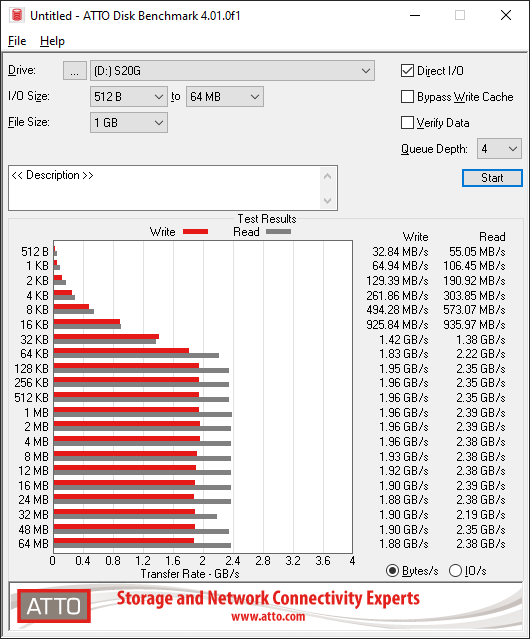Viewport: 530px width, 639px height.
Task: Select the IO/s radio button
Action: point(455,571)
